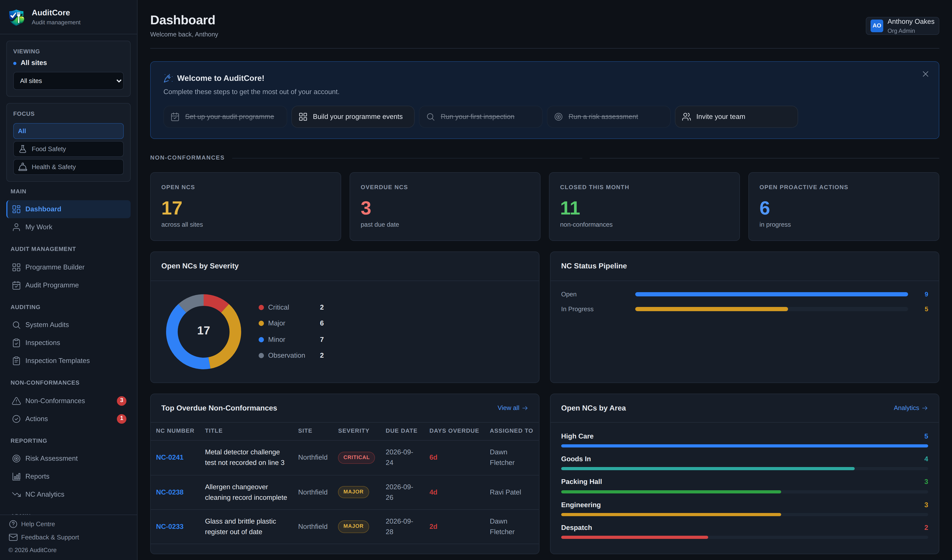Click Set up your audit programme step

(x=225, y=117)
